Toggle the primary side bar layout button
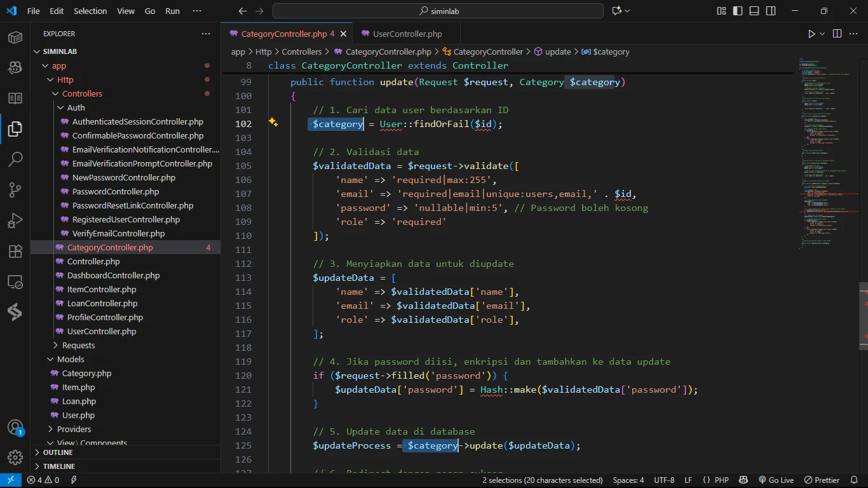This screenshot has height=488, width=868. pos(738,11)
